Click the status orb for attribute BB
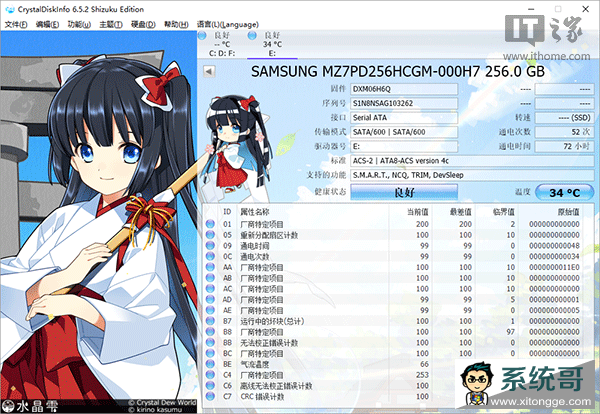Screen dimensions: 600x414 [x=210, y=342]
